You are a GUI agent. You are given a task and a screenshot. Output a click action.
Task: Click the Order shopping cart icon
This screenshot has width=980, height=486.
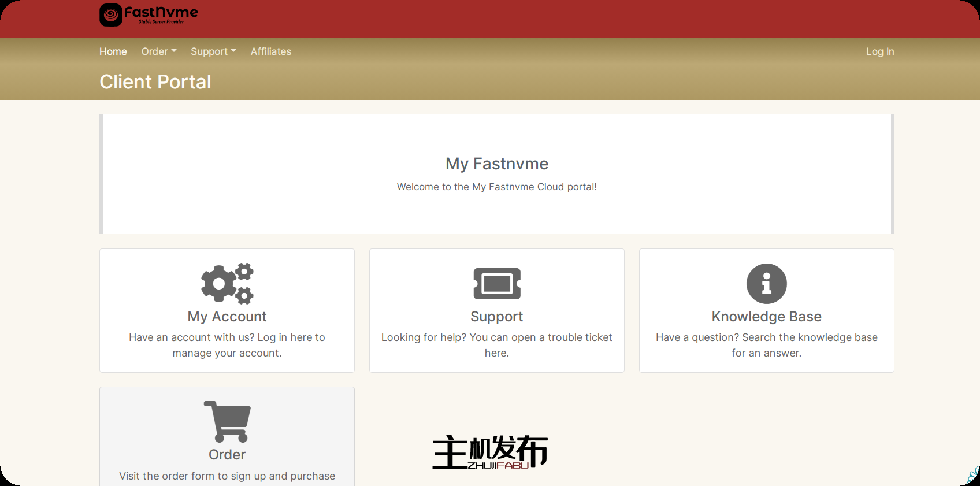[x=227, y=421]
